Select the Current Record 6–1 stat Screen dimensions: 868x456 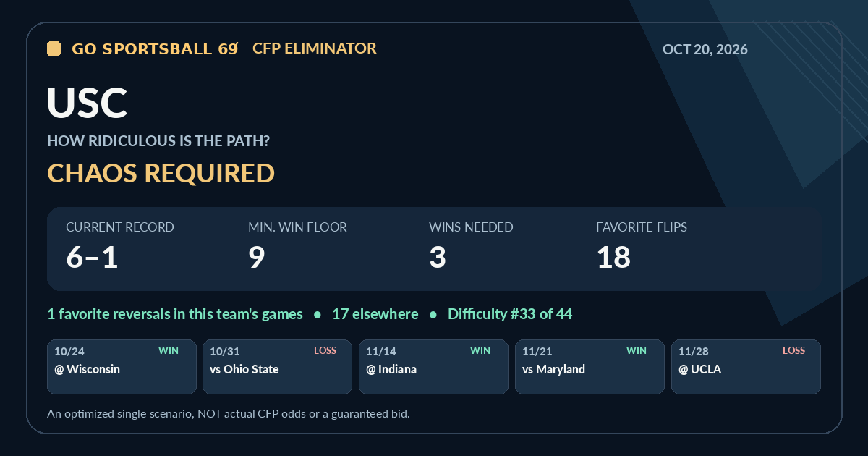pyautogui.click(x=120, y=246)
